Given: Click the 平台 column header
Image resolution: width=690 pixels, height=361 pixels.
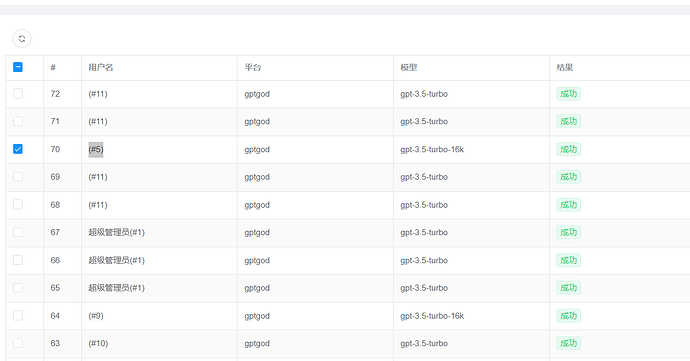Looking at the screenshot, I should tap(253, 67).
